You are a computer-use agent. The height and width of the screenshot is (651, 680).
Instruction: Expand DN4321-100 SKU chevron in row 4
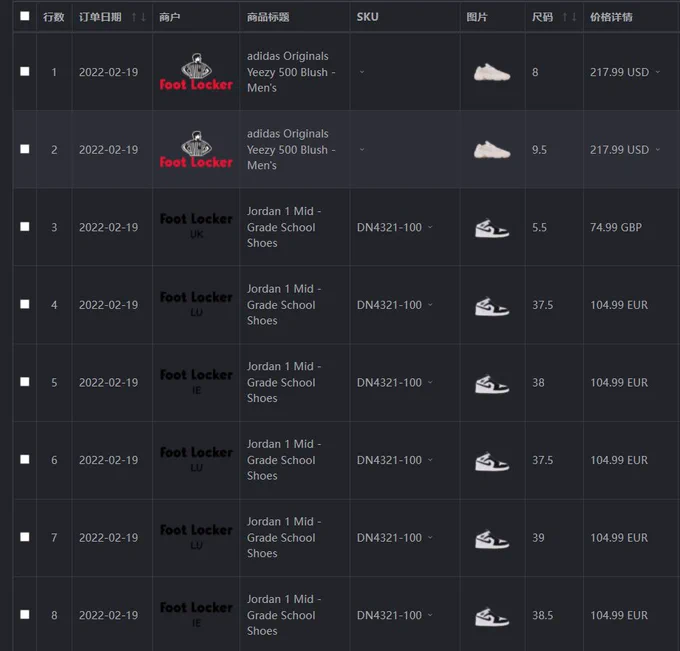[x=430, y=304]
